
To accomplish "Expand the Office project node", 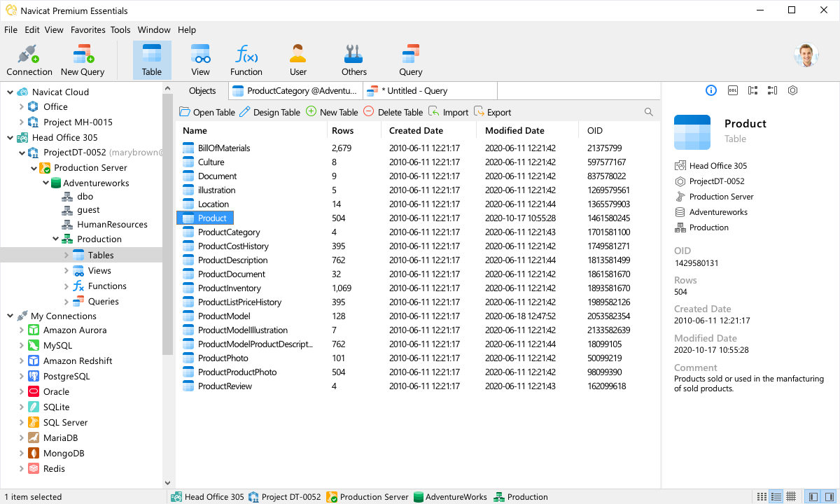I will point(21,107).
